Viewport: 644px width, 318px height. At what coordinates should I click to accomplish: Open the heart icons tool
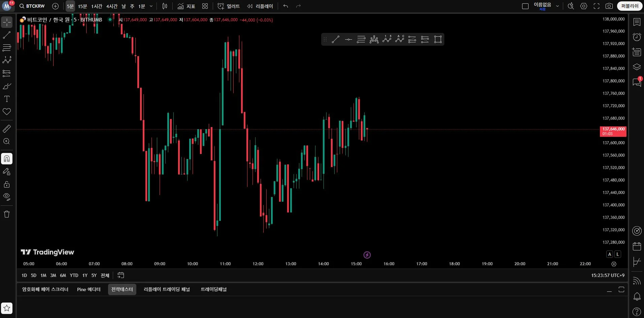[x=7, y=112]
